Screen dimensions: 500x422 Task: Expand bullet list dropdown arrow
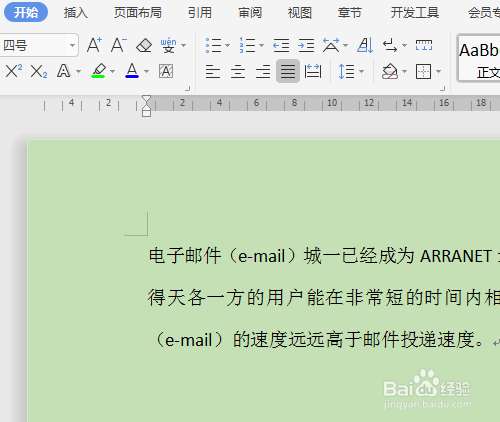pyautogui.click(x=228, y=45)
